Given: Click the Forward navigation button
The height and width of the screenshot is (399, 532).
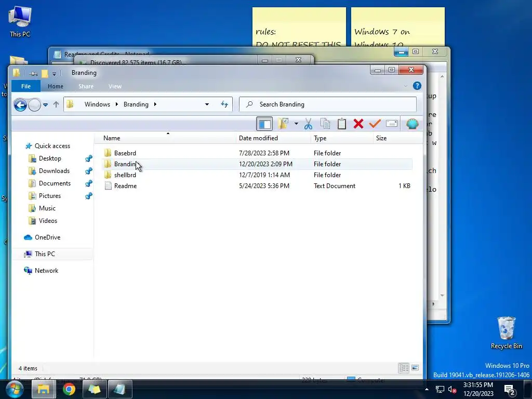Looking at the screenshot, I should click(34, 105).
